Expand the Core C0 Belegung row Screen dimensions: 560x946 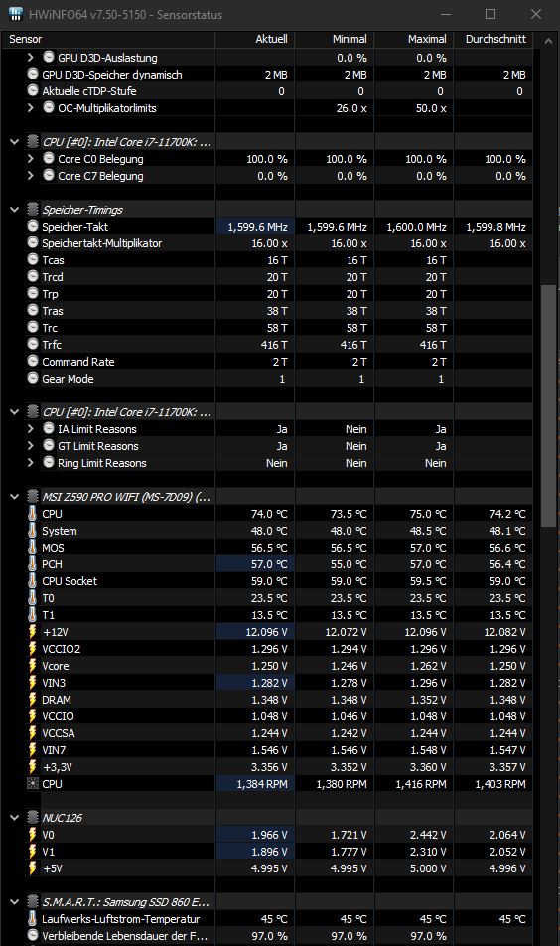pyautogui.click(x=30, y=159)
